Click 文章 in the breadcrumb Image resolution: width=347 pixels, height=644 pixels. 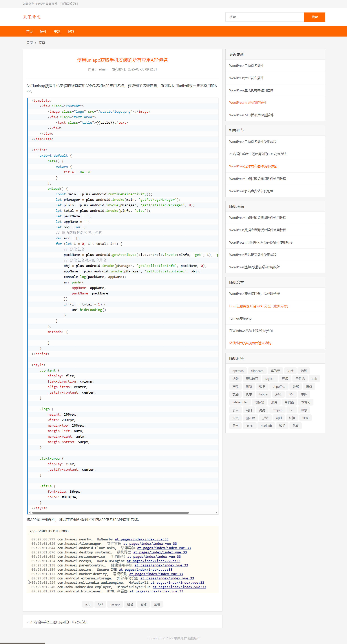tap(42, 43)
